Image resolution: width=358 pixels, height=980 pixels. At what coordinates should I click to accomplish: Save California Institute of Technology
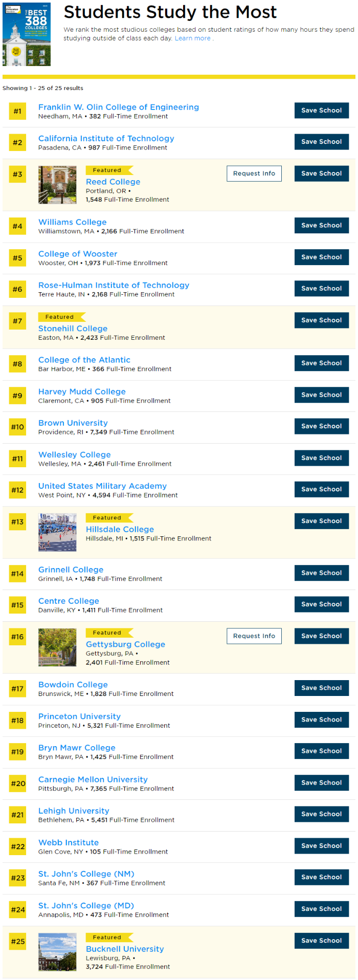point(322,142)
